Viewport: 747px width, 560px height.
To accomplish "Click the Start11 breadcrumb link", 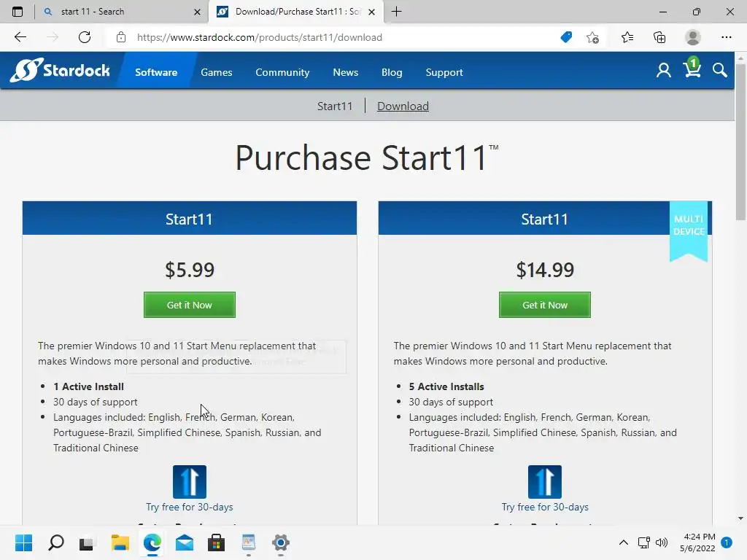I will (335, 106).
